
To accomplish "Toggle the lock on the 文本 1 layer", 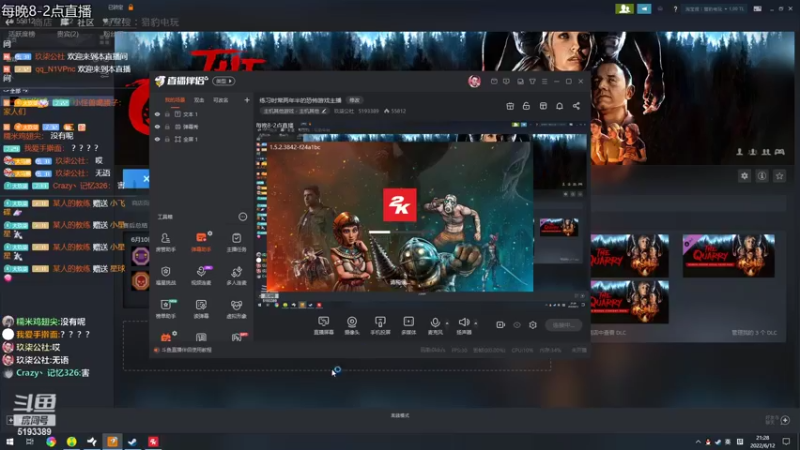I will 167,114.
